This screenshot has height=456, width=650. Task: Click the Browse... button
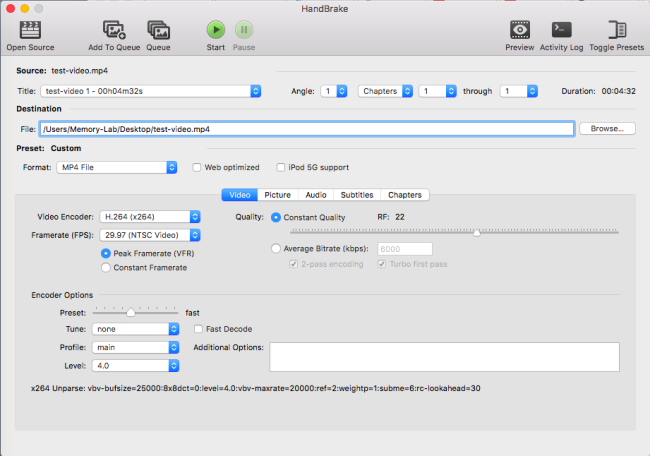607,129
